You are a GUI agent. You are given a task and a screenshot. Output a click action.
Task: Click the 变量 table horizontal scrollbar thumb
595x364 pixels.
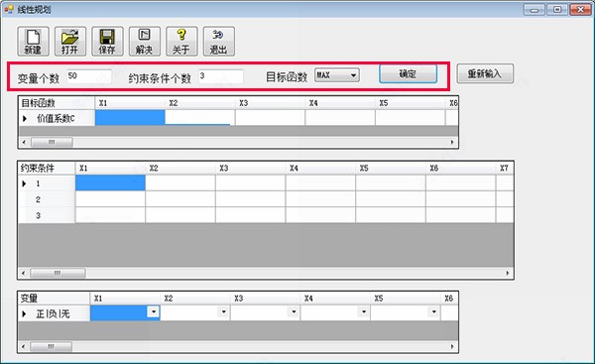click(x=51, y=346)
